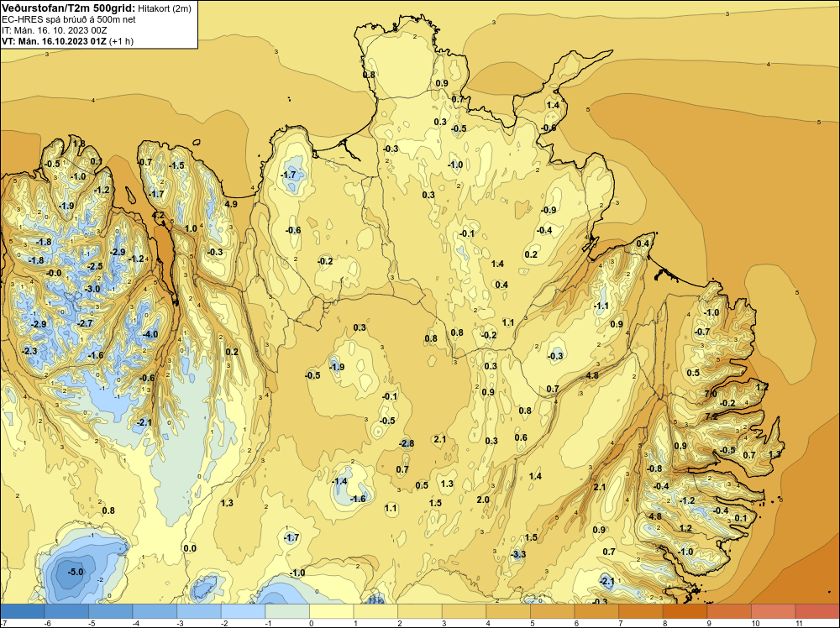Click the legend swatch between 10 and 11
This screenshot has width=840, height=628.
pyautogui.click(x=773, y=611)
